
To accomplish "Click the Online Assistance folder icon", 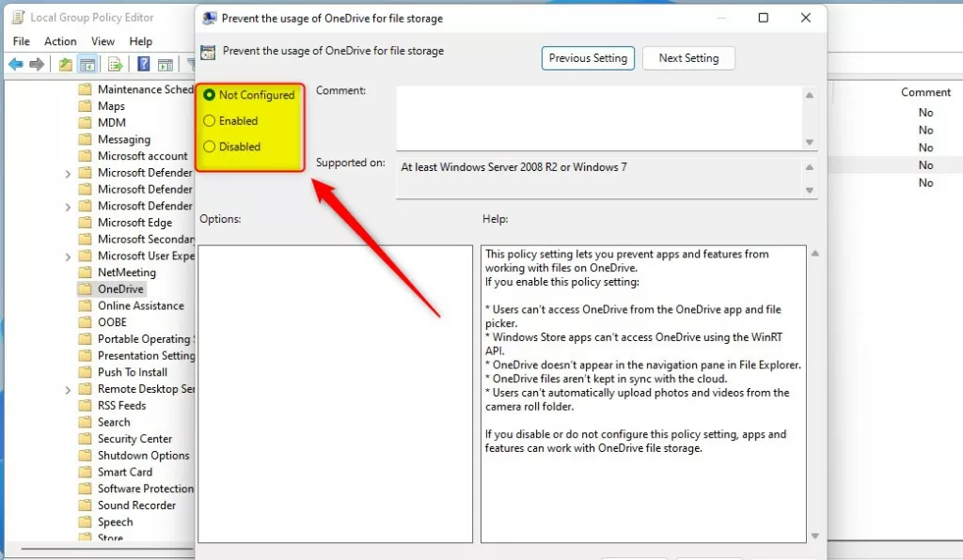I will click(x=85, y=305).
